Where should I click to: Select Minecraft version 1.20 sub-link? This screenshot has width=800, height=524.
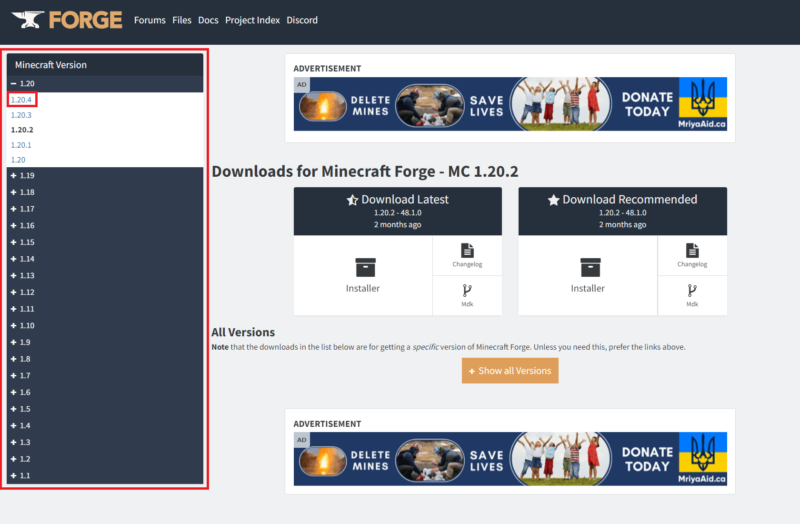click(18, 160)
